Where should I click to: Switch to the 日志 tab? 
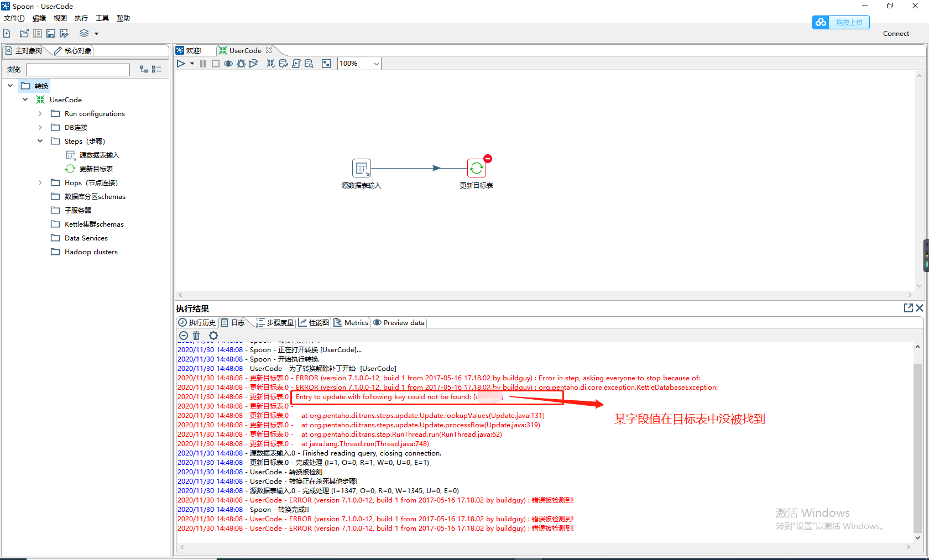[233, 323]
